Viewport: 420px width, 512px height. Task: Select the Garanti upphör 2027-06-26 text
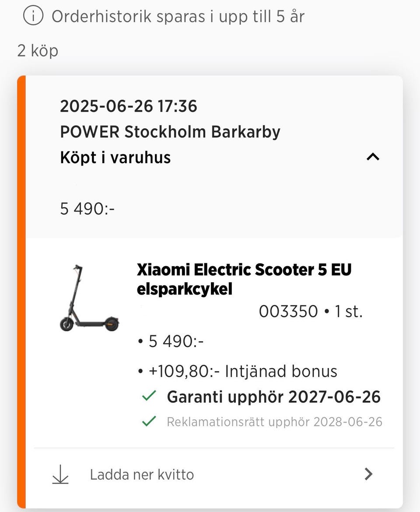pyautogui.click(x=273, y=397)
